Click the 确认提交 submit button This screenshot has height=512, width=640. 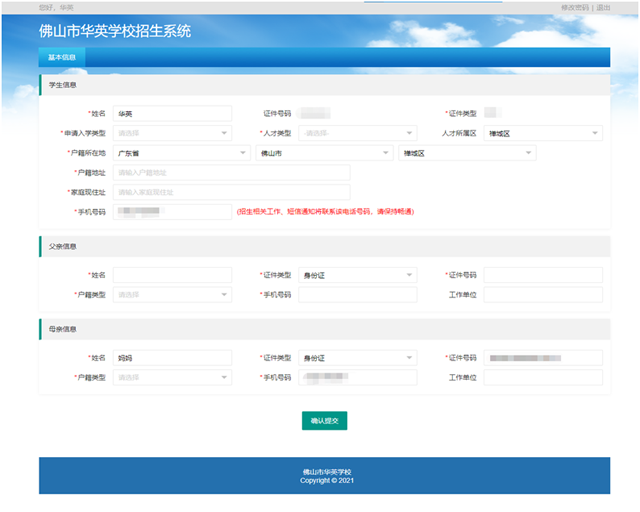tap(324, 421)
